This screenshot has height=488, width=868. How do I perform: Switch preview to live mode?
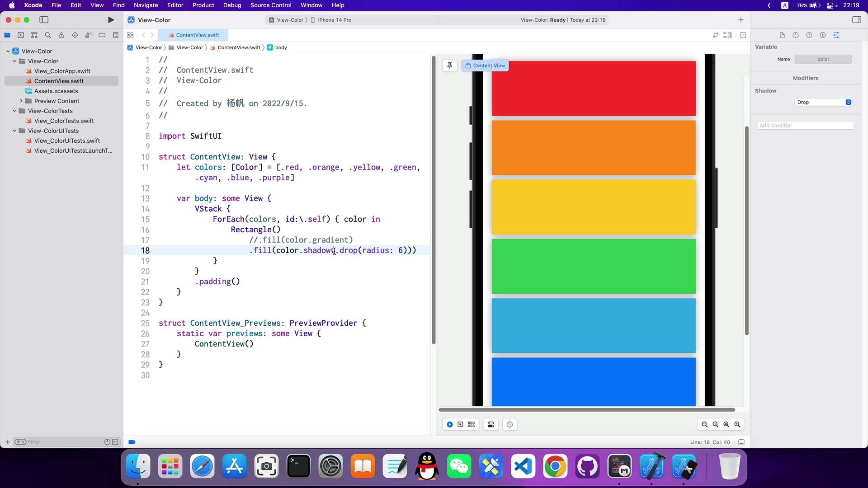[450, 425]
